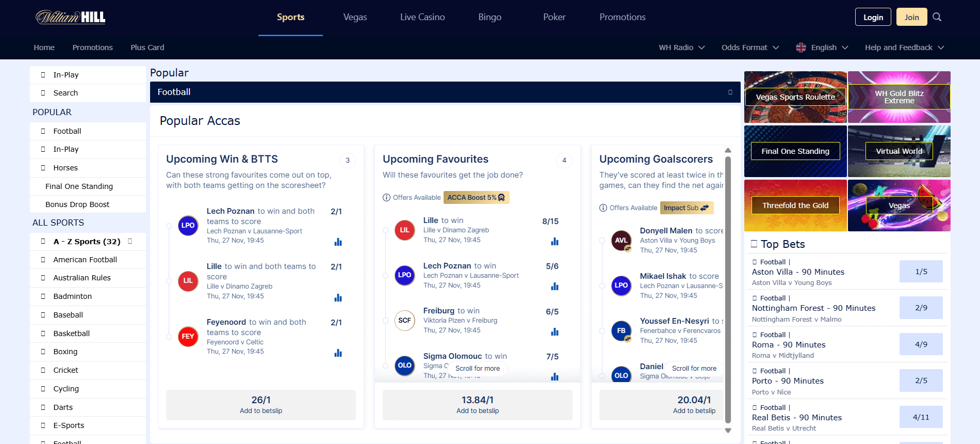The width and height of the screenshot is (980, 444).
Task: Click the Boxing sidebar icon
Action: (43, 352)
